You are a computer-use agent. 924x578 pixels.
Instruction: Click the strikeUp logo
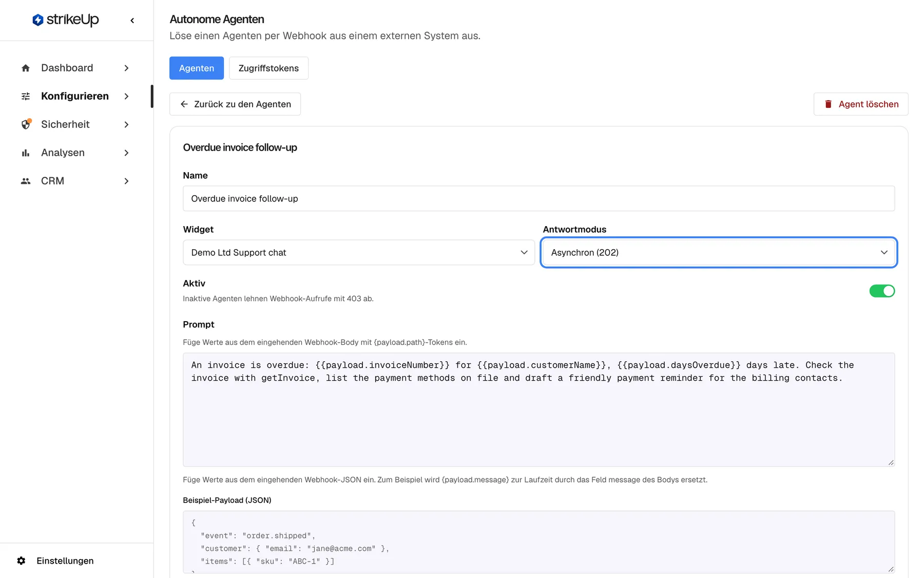click(x=66, y=20)
